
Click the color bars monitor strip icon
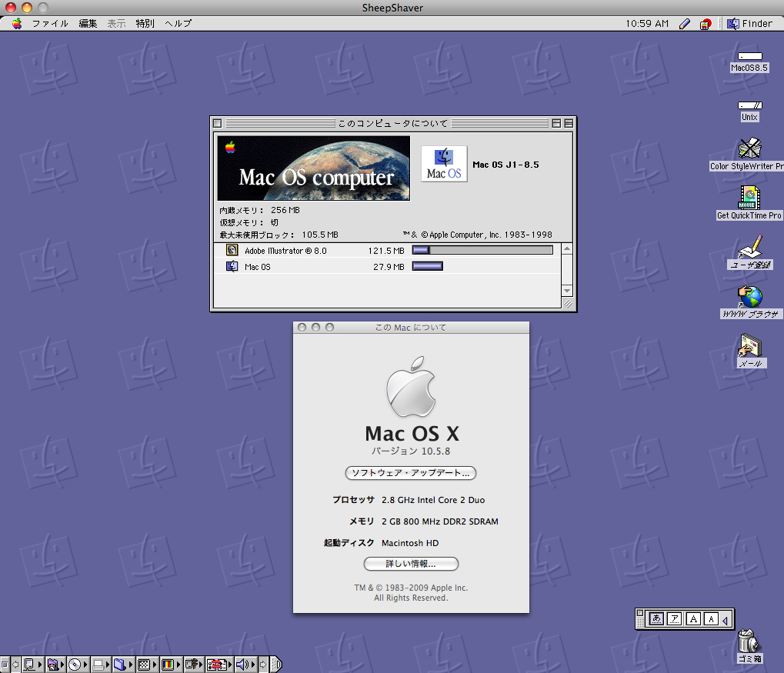click(168, 665)
